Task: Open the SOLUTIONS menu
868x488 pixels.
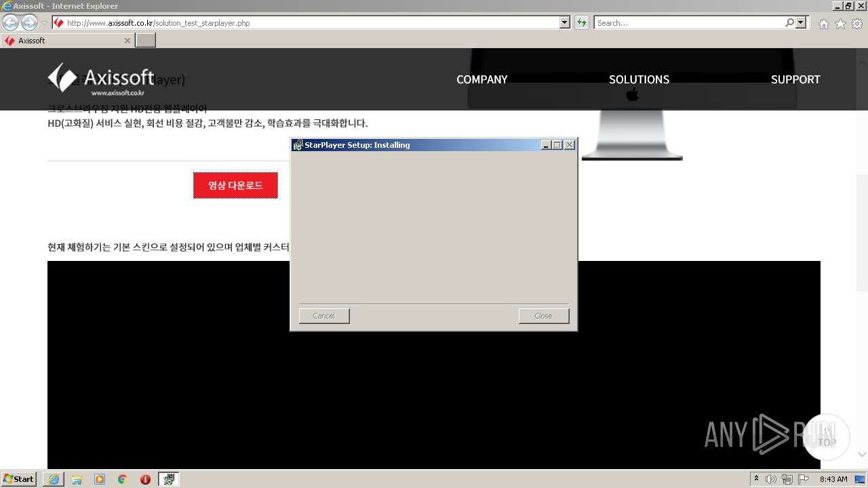Action: [x=639, y=79]
